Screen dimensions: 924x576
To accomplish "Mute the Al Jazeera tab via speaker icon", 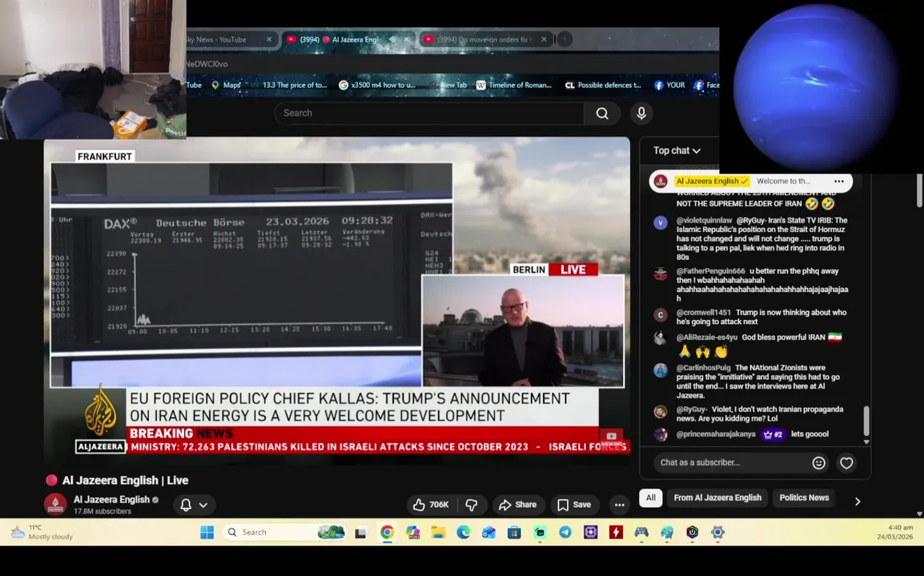I will click(x=392, y=39).
